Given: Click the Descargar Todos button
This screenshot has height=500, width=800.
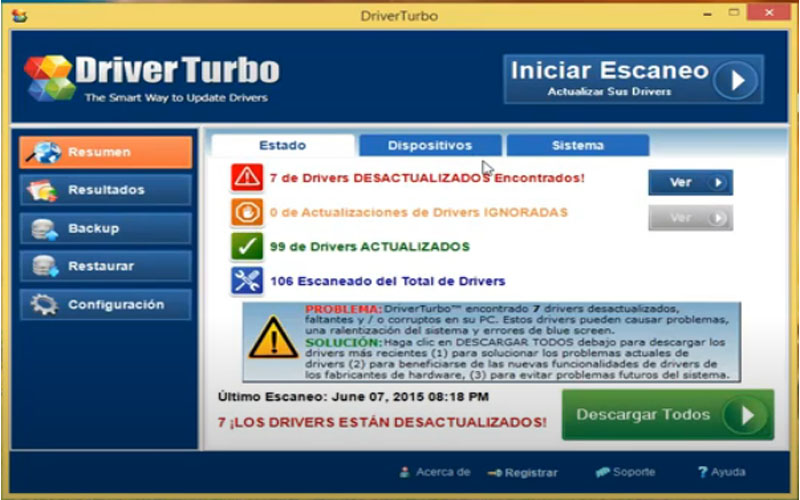Looking at the screenshot, I should click(x=668, y=415).
